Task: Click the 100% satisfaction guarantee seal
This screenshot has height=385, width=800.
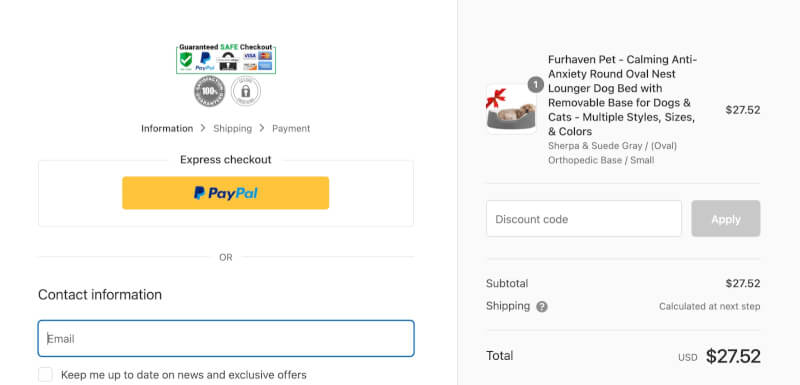Action: 209,92
